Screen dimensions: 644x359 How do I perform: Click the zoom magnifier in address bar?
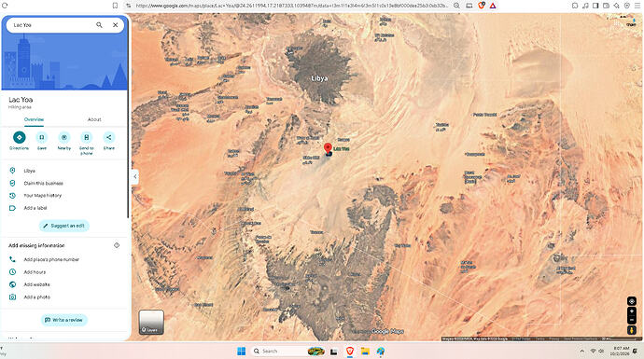pos(456,6)
